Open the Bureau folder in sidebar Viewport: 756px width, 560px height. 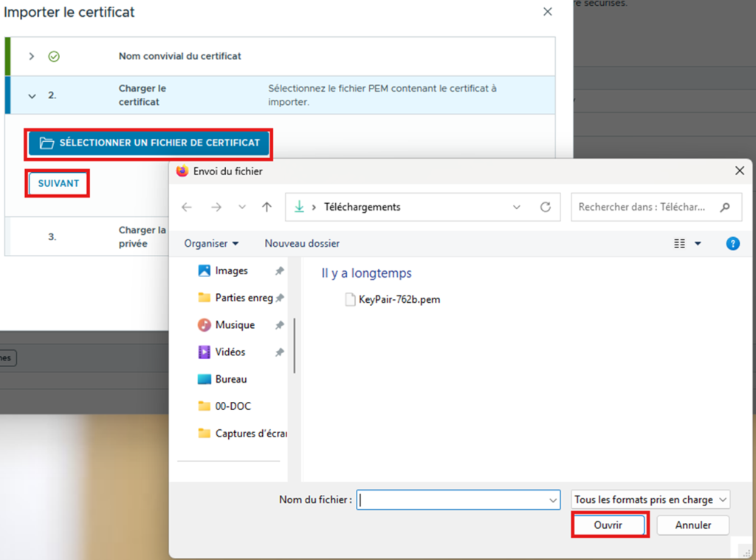pyautogui.click(x=230, y=379)
